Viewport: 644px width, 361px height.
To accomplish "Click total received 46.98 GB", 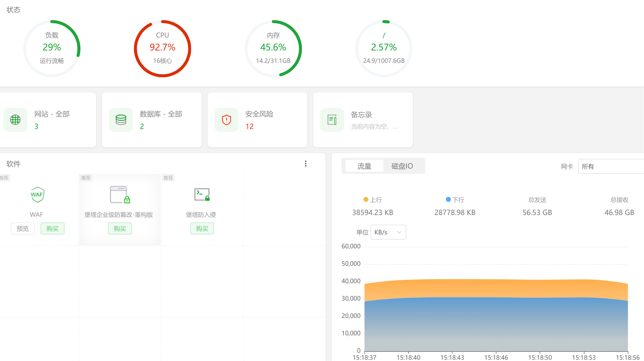I will pos(619,212).
